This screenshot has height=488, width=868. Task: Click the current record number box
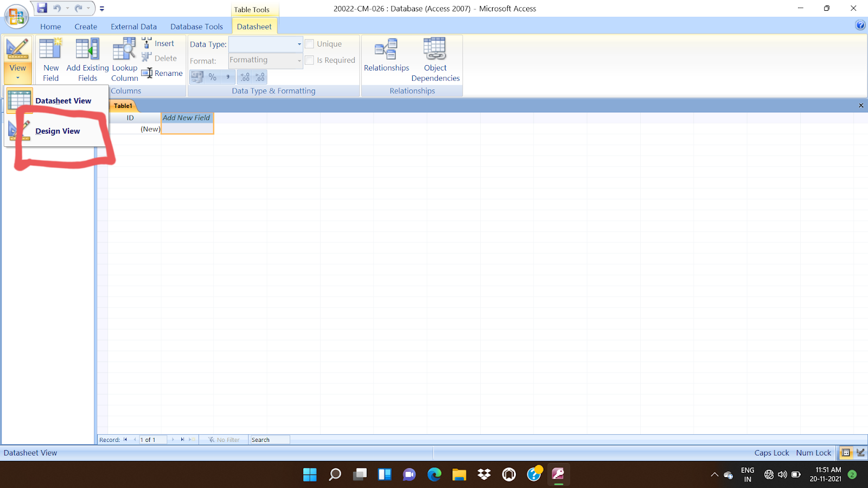click(153, 440)
